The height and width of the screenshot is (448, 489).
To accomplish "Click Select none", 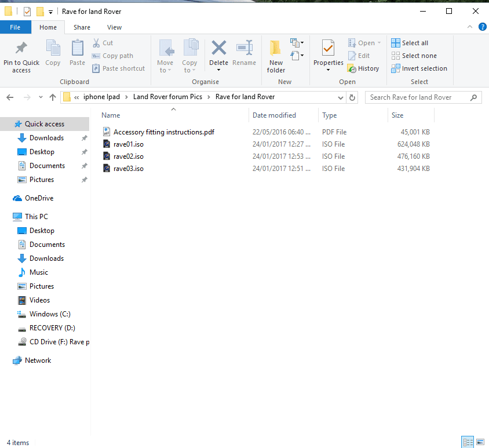I will click(x=414, y=56).
